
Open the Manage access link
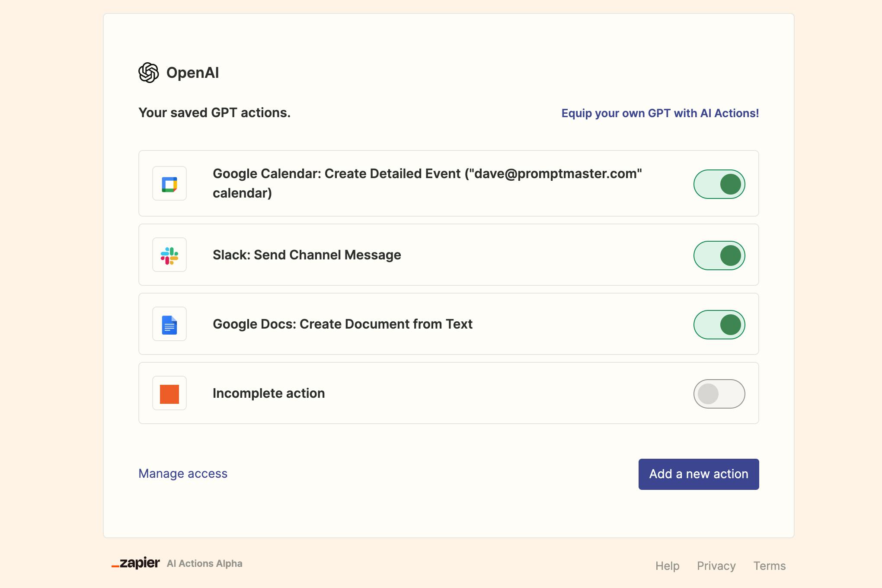click(x=183, y=474)
